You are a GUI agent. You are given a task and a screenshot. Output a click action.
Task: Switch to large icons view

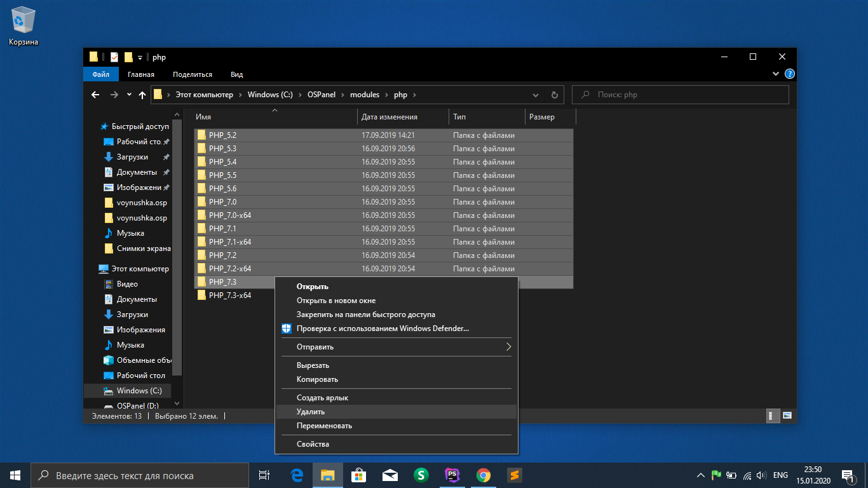pos(787,416)
